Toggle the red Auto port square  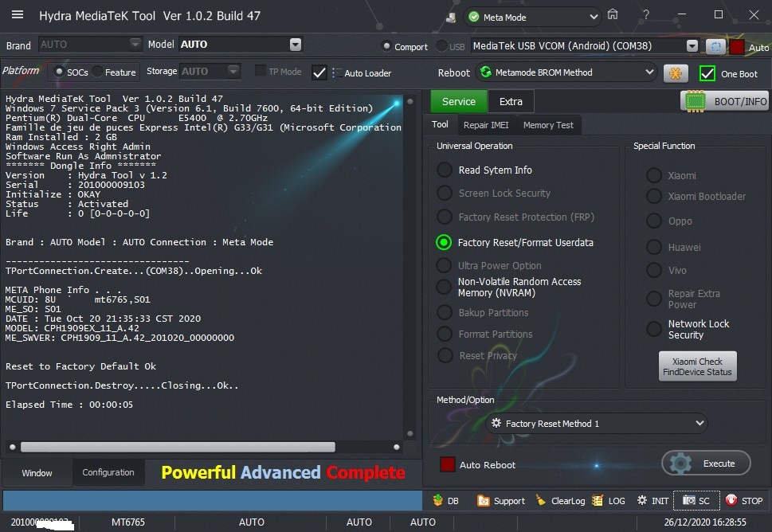737,47
